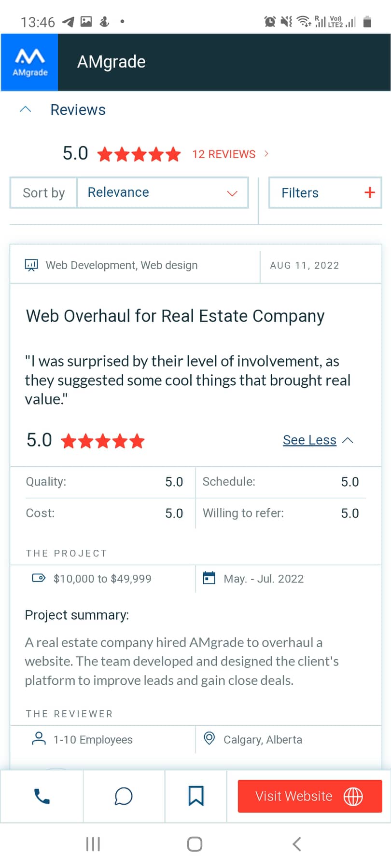
Task: Open the 12 REVIEWS link
Action: [x=224, y=154]
